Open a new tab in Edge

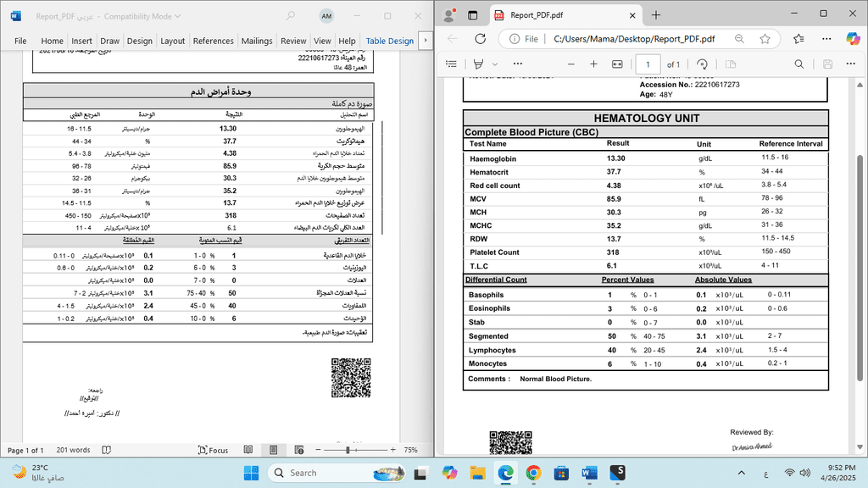click(x=656, y=15)
